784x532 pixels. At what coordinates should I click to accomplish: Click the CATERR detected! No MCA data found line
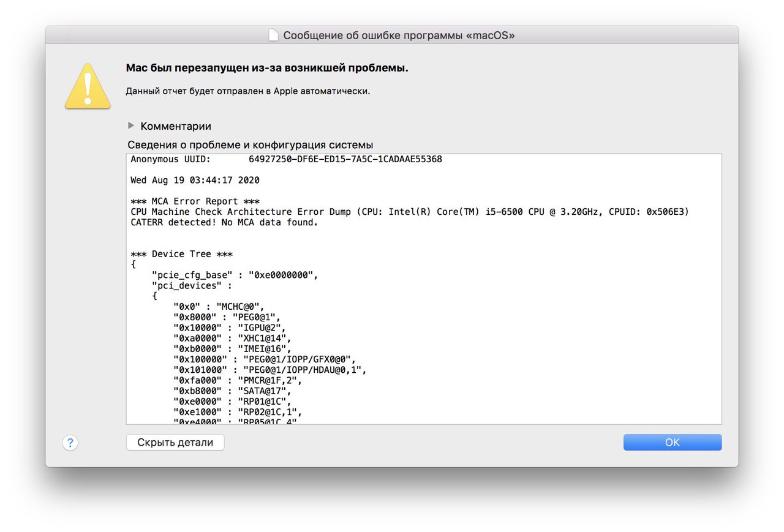click(225, 222)
